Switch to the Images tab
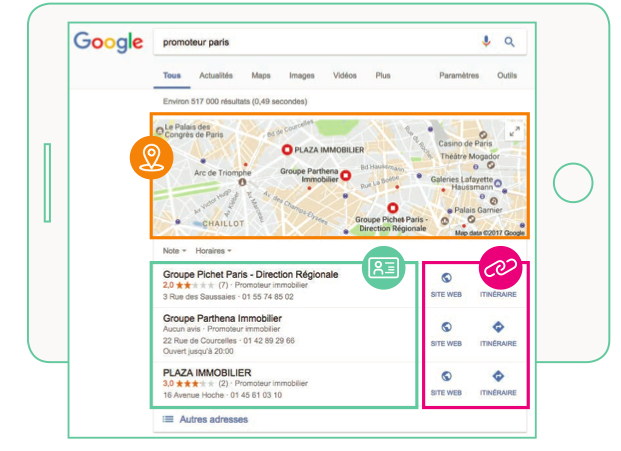The image size is (621, 451). click(301, 75)
